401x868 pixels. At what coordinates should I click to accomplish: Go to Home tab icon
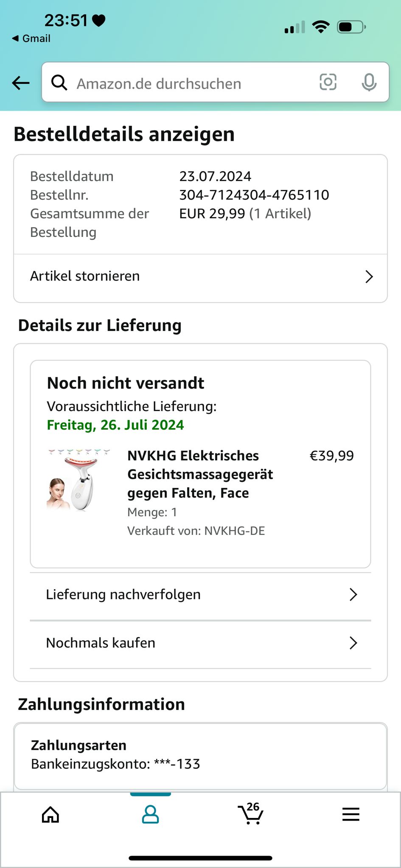tap(50, 814)
